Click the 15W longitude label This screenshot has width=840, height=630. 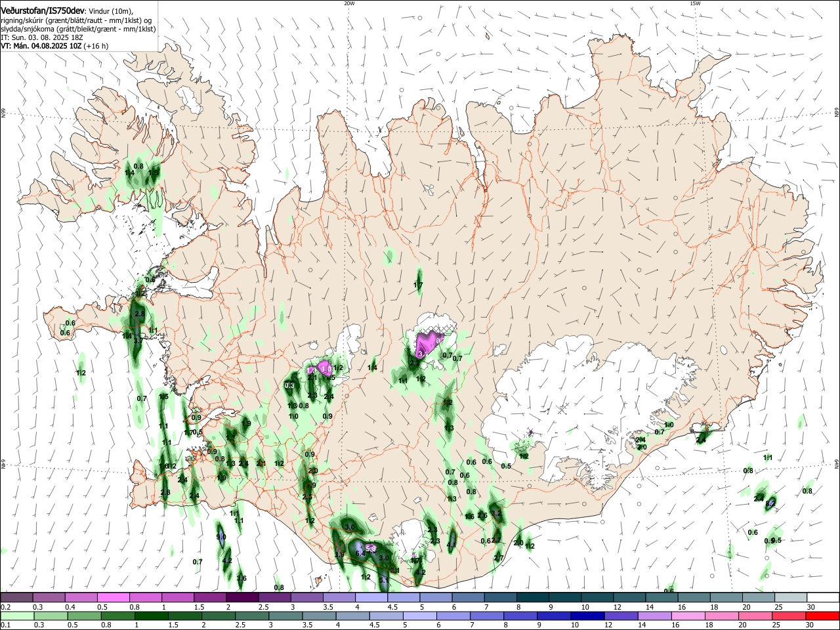(x=695, y=3)
